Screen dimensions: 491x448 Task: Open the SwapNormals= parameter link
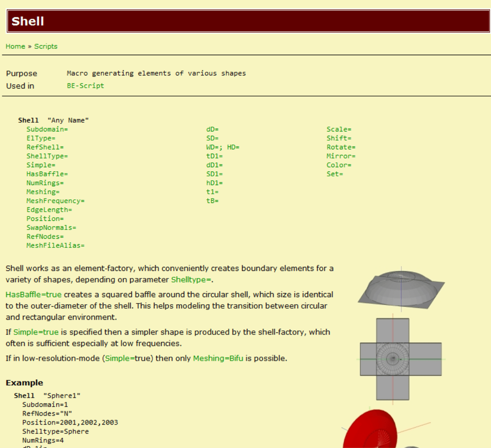click(x=51, y=228)
